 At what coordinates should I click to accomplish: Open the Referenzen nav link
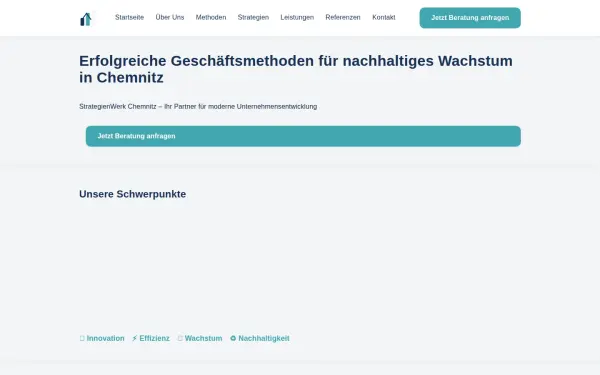tap(343, 18)
